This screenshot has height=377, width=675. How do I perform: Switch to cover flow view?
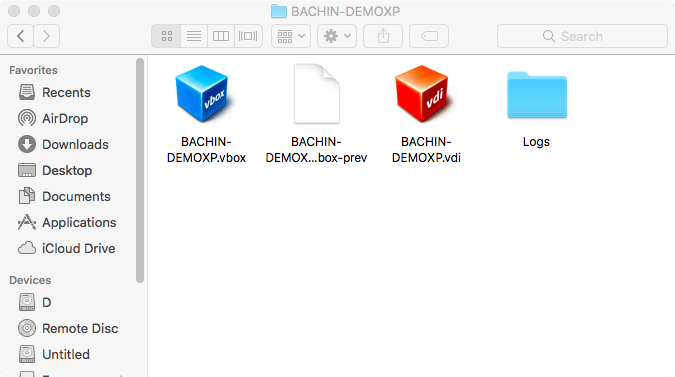click(x=248, y=36)
